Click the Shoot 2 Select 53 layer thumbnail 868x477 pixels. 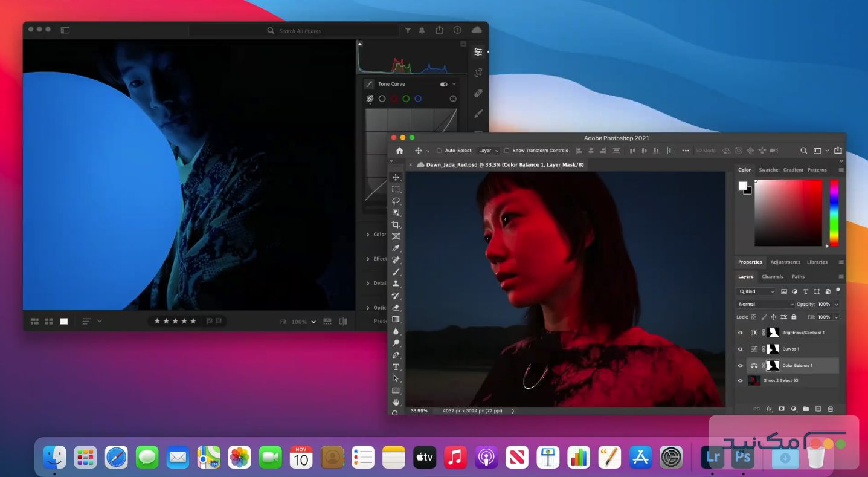pyautogui.click(x=754, y=380)
